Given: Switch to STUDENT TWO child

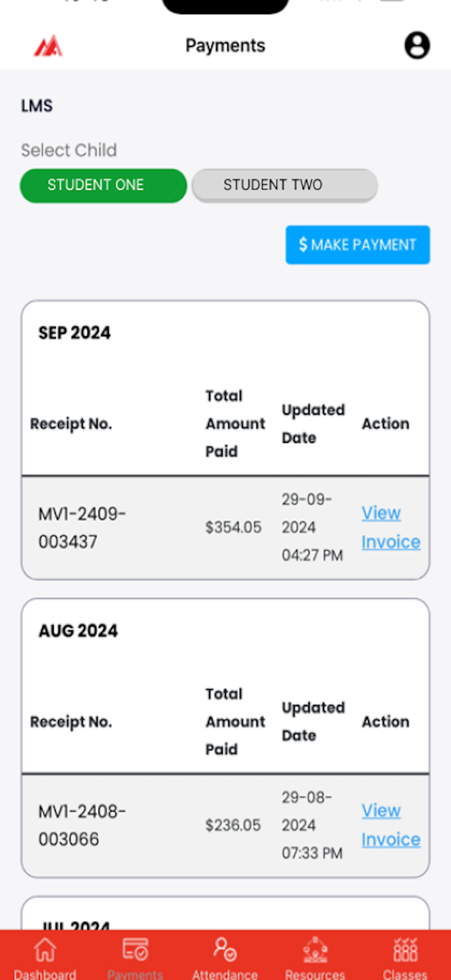Looking at the screenshot, I should (x=285, y=185).
